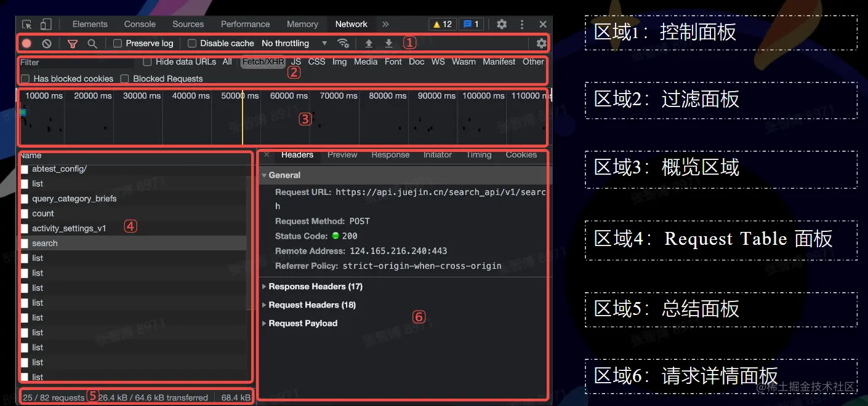The height and width of the screenshot is (406, 868).
Task: Switch to the Console tab
Action: 140,24
